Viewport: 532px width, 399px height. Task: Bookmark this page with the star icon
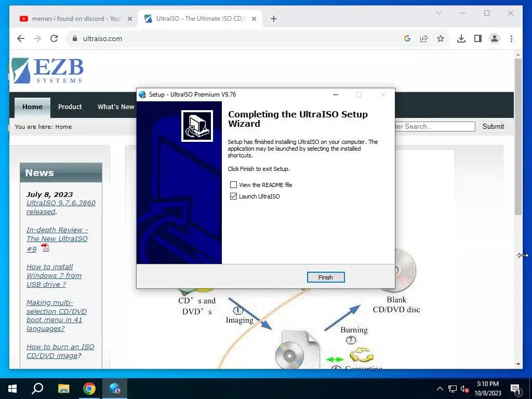coord(441,38)
